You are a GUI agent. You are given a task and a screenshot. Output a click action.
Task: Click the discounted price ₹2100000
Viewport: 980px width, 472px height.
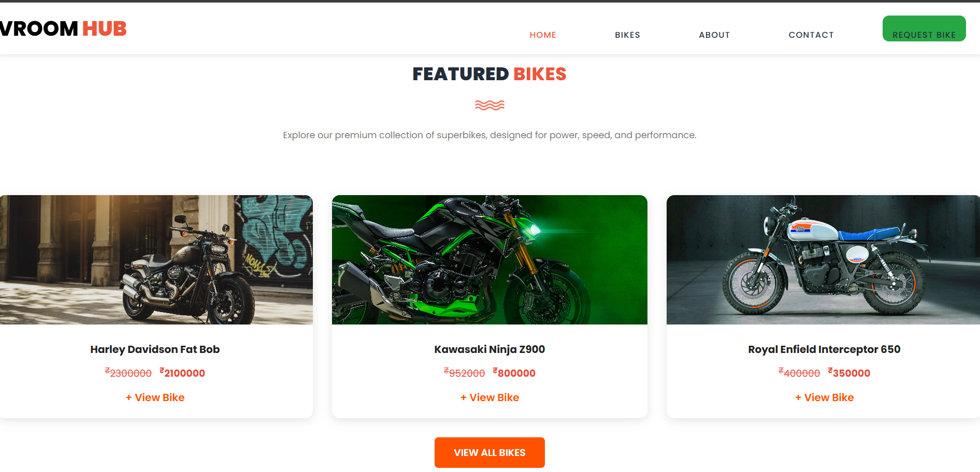(182, 373)
